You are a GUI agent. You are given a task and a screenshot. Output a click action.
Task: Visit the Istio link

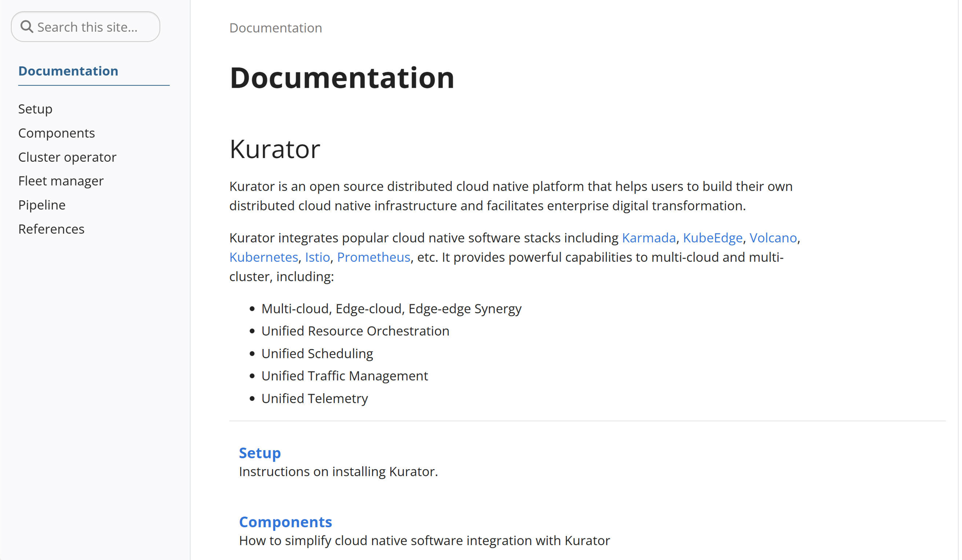pos(317,257)
